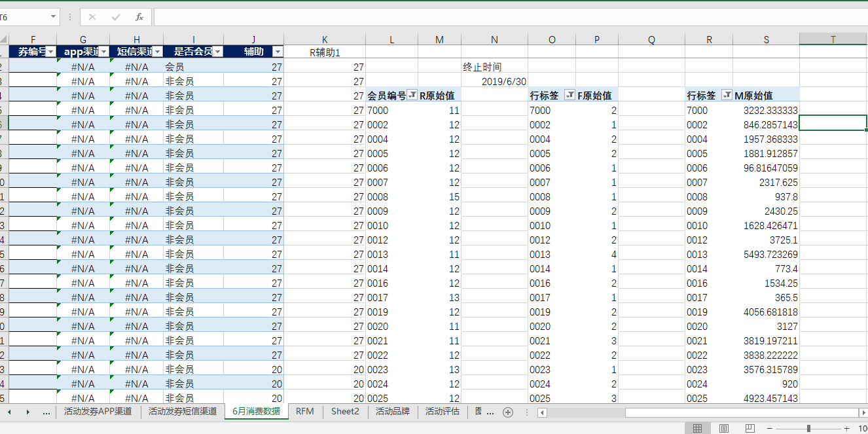
Task: Select the 活动发券APP渠道 sheet tab
Action: tap(98, 411)
